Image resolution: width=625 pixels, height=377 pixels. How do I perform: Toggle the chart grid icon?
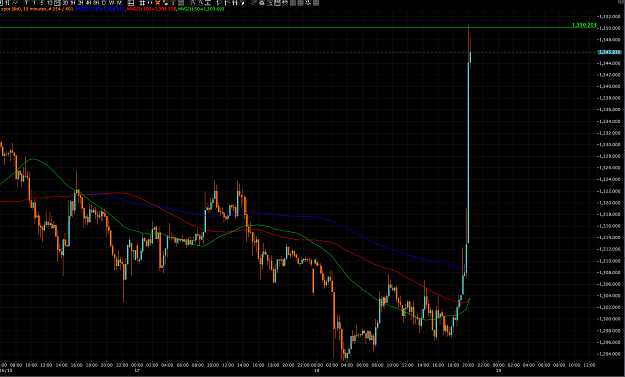[142, 3]
